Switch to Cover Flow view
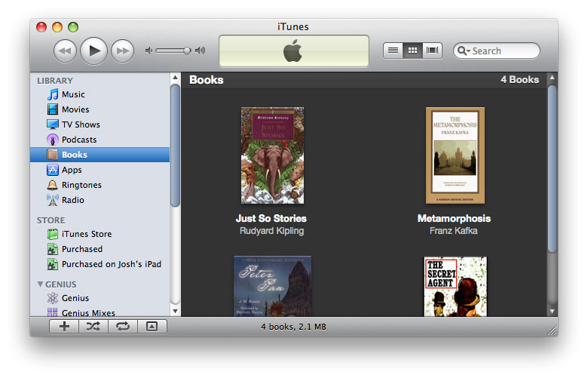 pos(433,51)
